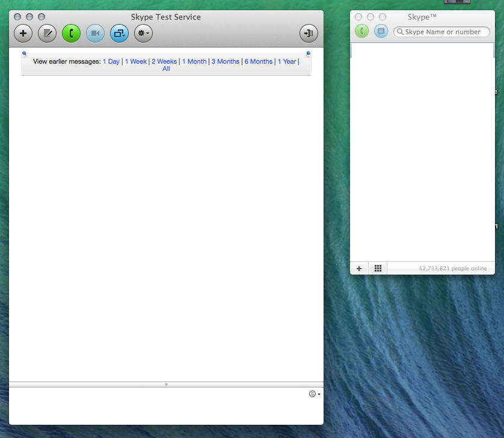504x438 pixels.
Task: View earlier messages from 6 Months
Action: [259, 61]
